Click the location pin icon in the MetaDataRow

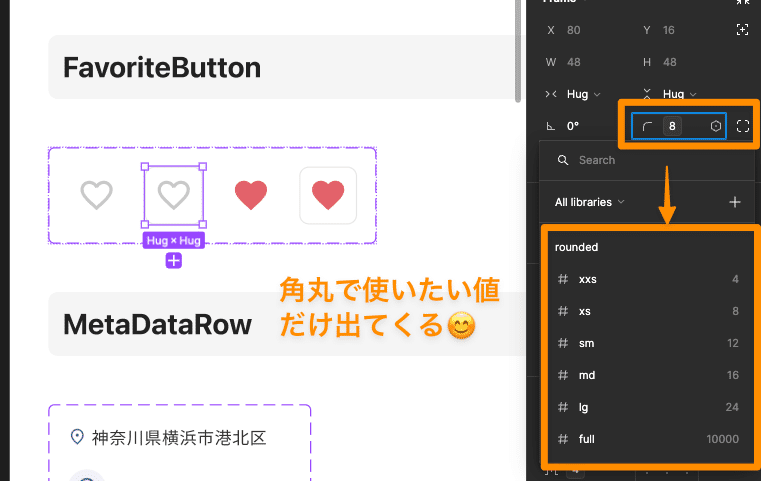pos(77,437)
